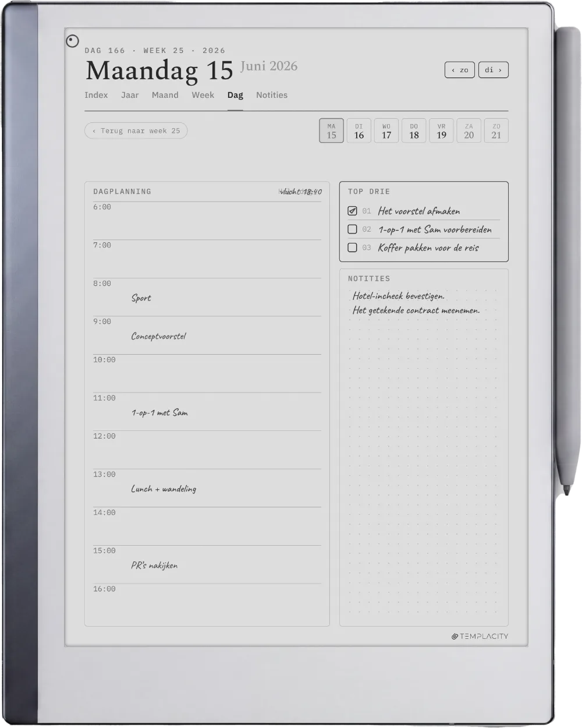
Task: Select day WO 17 in week strip
Action: click(x=386, y=130)
